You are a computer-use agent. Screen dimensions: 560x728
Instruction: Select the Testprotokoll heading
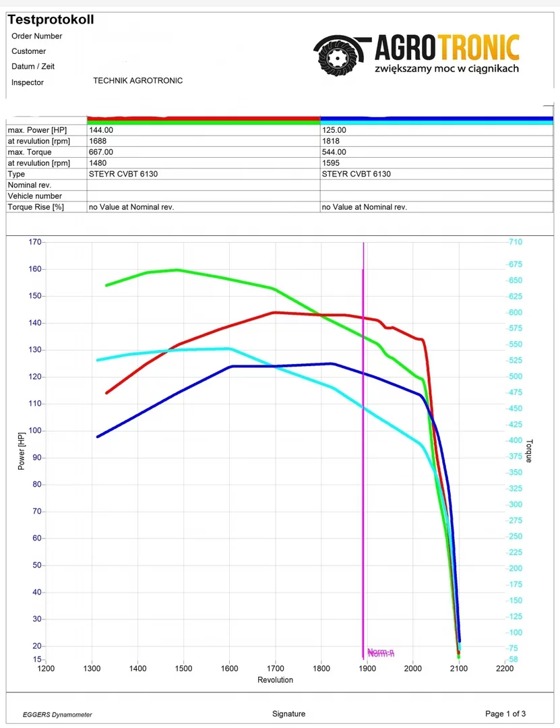pyautogui.click(x=51, y=20)
